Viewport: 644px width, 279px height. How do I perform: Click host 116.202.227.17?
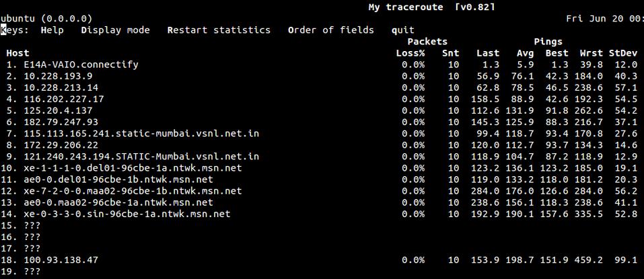(x=63, y=99)
